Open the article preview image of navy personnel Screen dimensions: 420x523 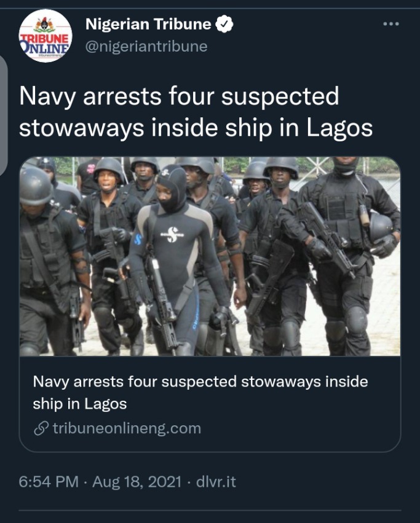[210, 256]
